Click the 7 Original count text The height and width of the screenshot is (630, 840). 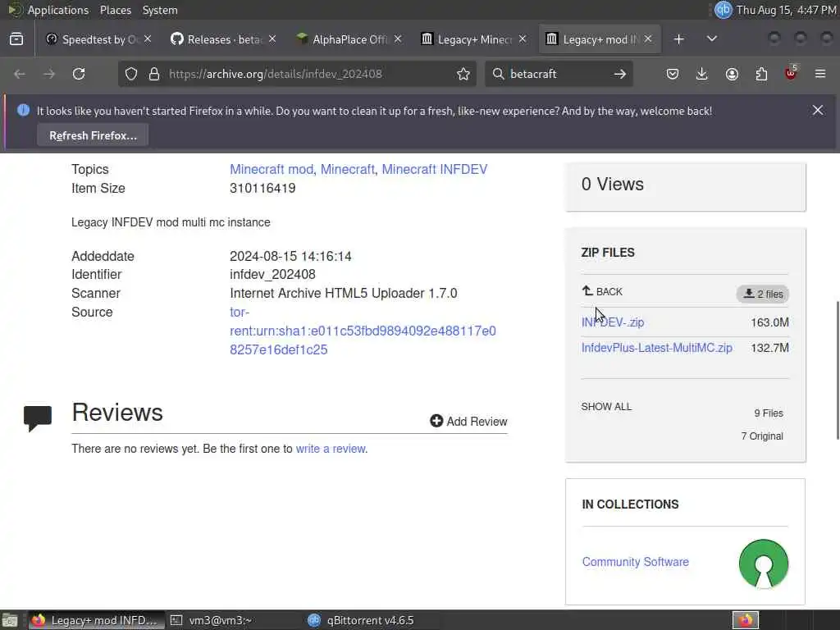coord(762,436)
